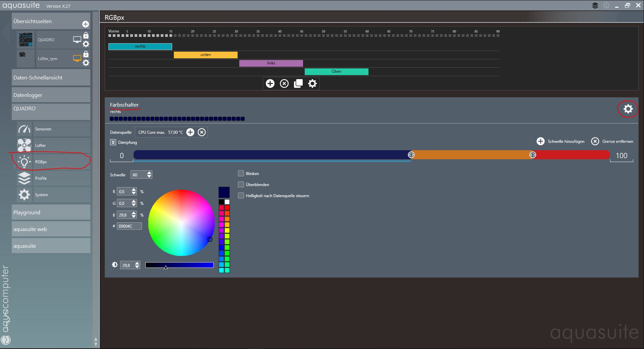
Task: Select the Oben controller bar in timeline
Action: pyautogui.click(x=337, y=72)
